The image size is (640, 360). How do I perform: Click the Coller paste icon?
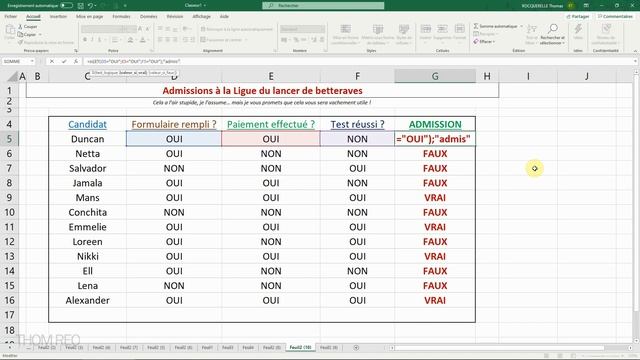pyautogui.click(x=9, y=30)
